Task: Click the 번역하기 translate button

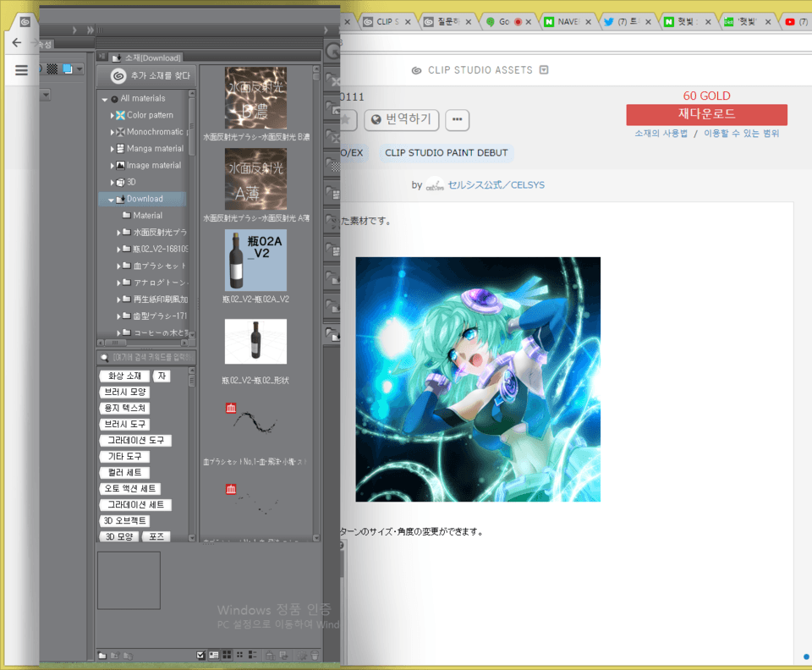Action: coord(401,119)
